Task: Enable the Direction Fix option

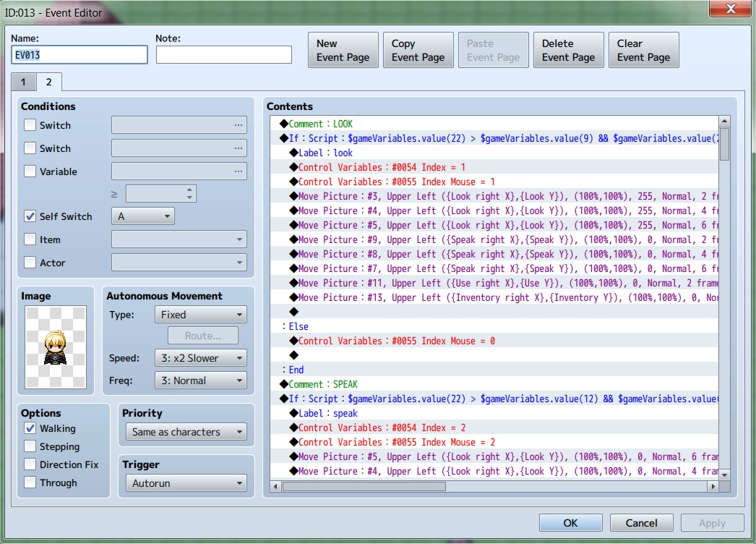Action: pos(30,464)
